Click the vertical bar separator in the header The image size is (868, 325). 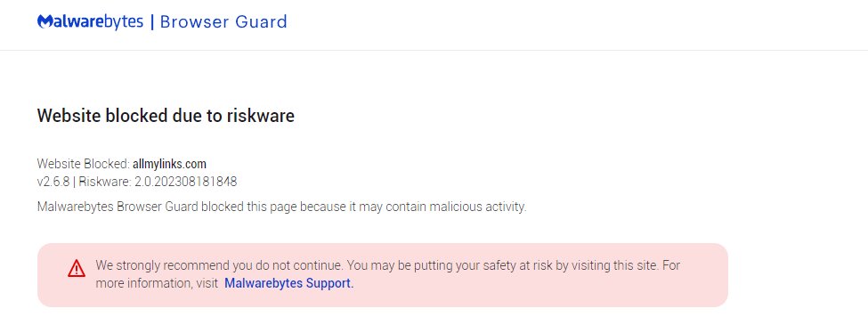pos(152,22)
